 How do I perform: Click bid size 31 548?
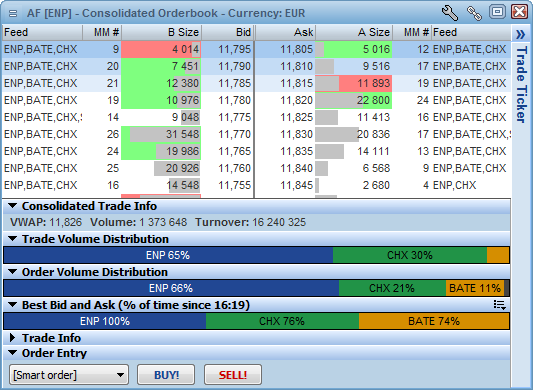[x=183, y=134]
